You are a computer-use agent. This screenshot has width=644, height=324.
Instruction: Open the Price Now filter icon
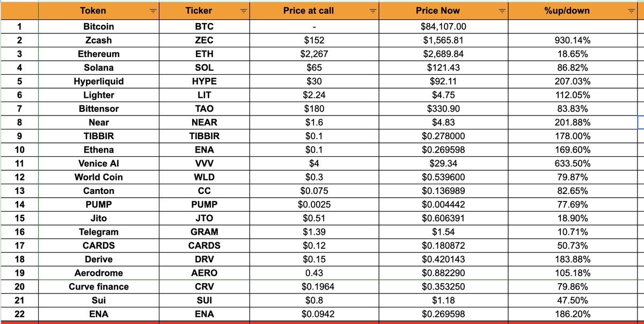tap(502, 11)
